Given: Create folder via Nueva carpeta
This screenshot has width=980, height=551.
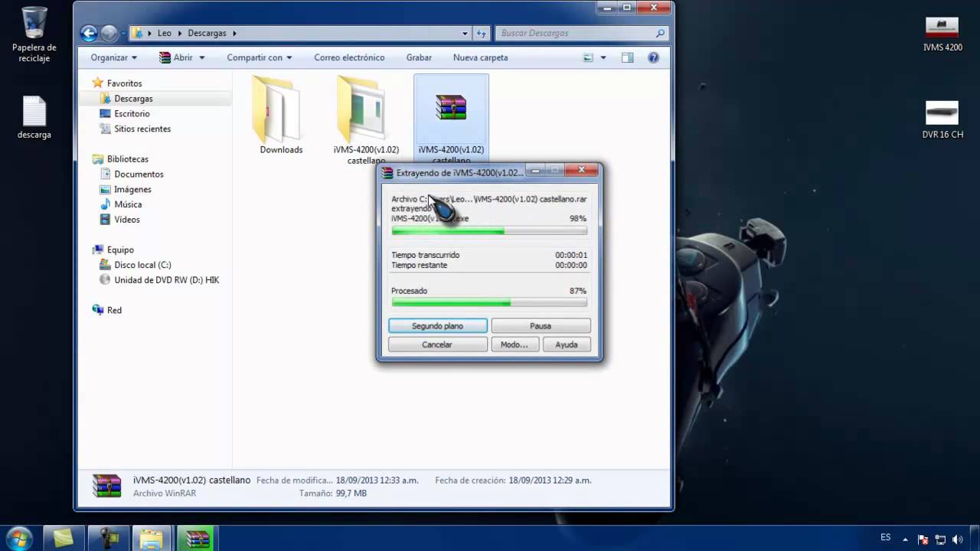Looking at the screenshot, I should (x=480, y=57).
